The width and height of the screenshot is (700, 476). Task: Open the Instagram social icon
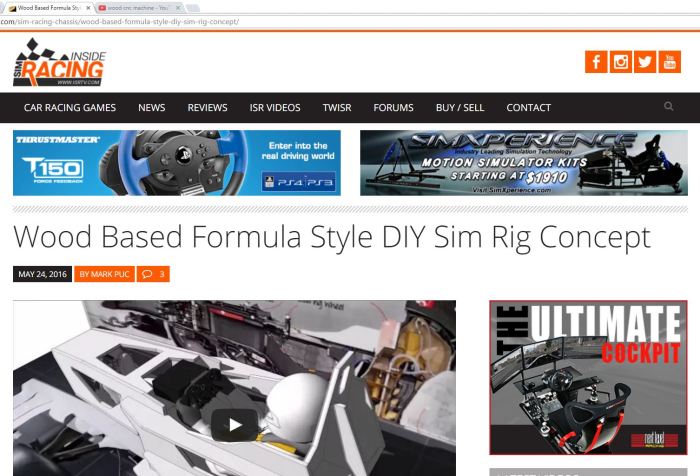coord(620,62)
